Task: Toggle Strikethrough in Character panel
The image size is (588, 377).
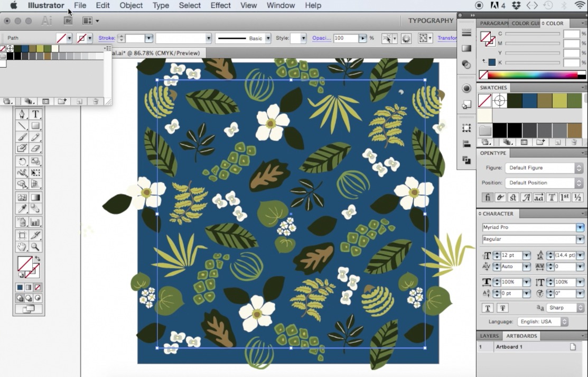Action: 502,308
